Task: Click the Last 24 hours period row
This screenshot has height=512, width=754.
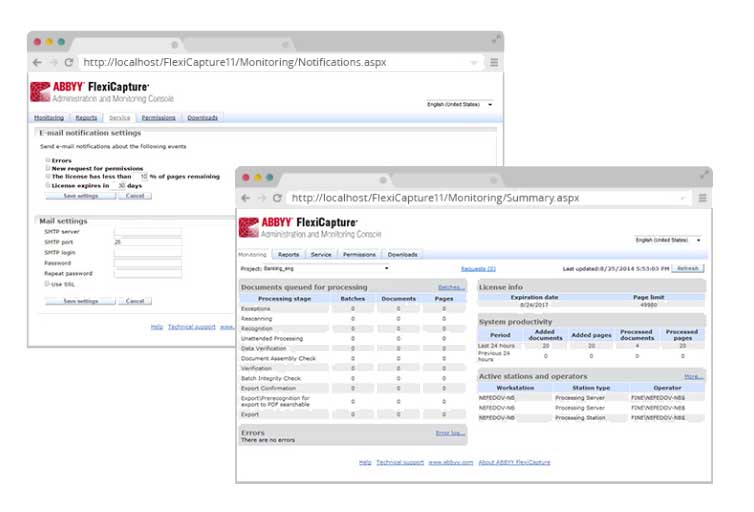Action: coord(591,346)
